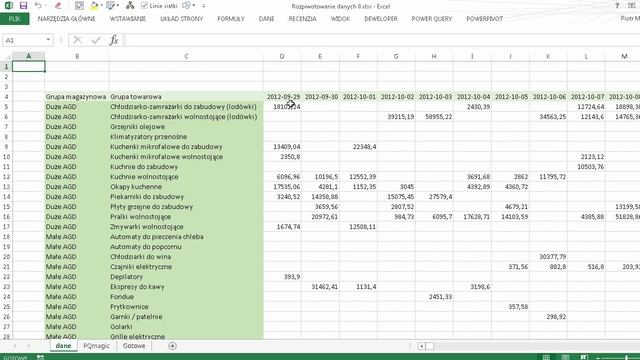Open Customize Quick Access Toolbar dropdown
Image resolution: width=640 pixels, height=360 pixels.
(203, 6)
